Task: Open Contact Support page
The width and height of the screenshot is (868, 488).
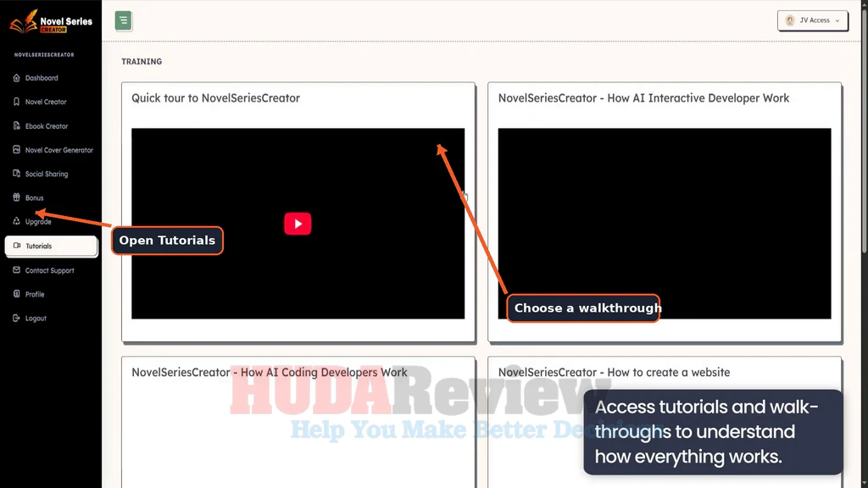Action: point(51,270)
